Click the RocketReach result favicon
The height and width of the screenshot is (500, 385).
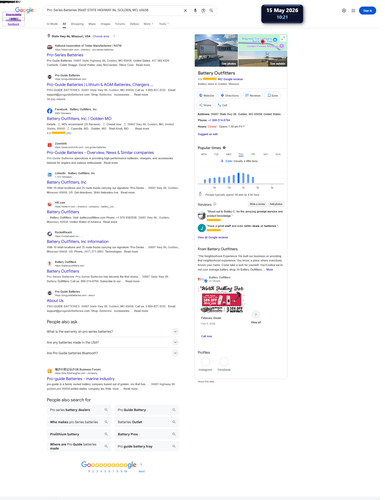[49, 234]
